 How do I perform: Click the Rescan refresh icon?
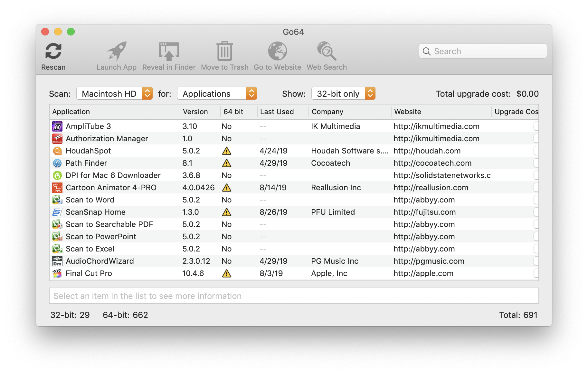click(x=53, y=51)
